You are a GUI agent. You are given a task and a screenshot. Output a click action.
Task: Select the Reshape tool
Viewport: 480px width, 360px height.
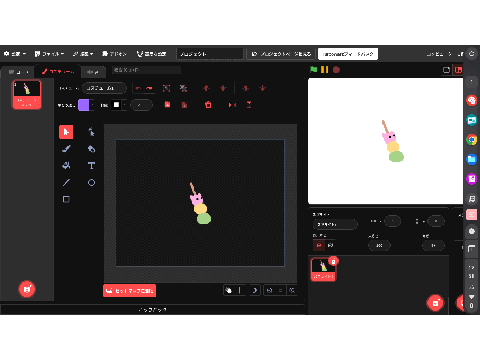(x=91, y=132)
